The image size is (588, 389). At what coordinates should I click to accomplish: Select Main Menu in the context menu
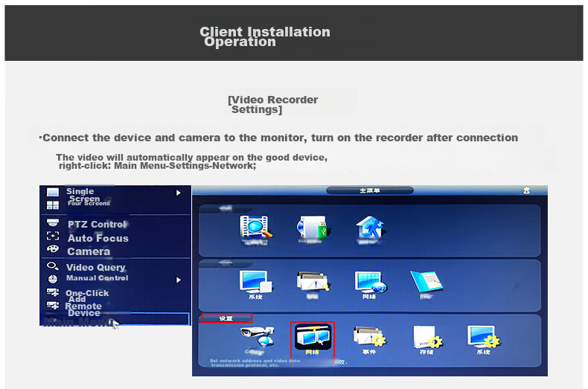pyautogui.click(x=115, y=319)
